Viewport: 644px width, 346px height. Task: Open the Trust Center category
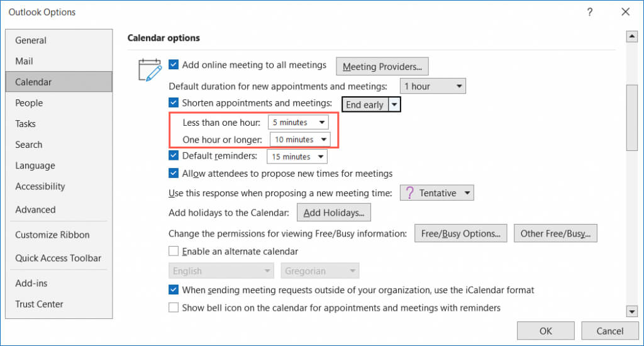click(x=39, y=304)
